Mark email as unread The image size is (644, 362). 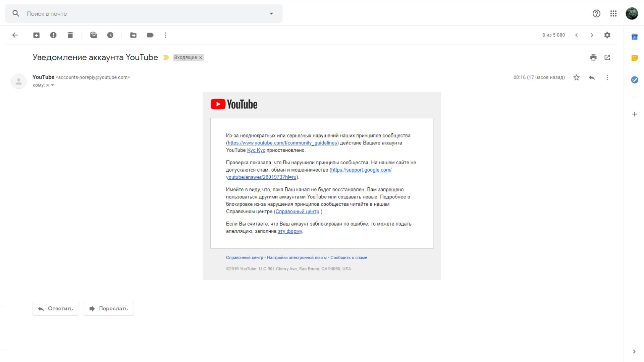pyautogui.click(x=94, y=35)
